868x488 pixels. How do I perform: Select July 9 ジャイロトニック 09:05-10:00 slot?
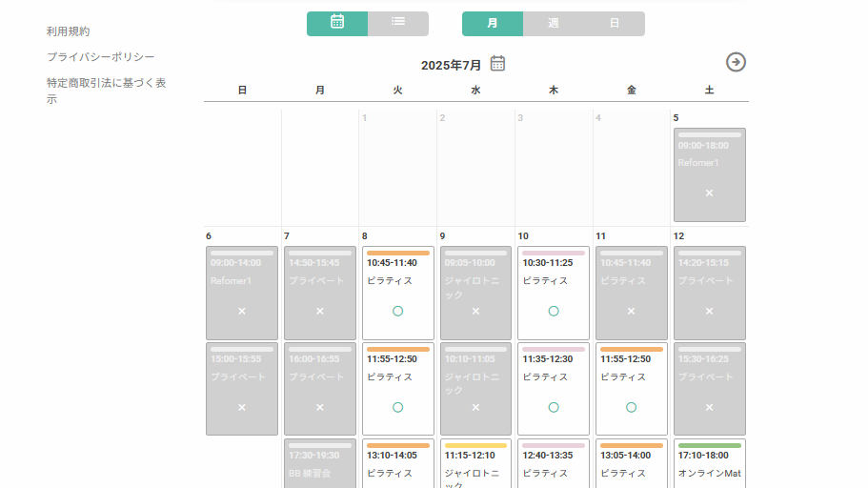[475, 293]
